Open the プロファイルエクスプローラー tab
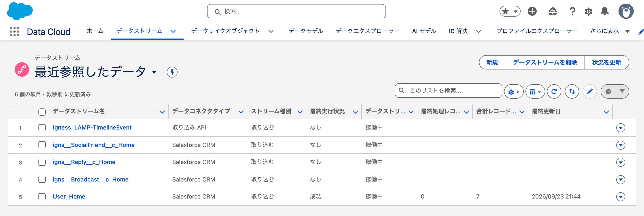 tap(537, 31)
